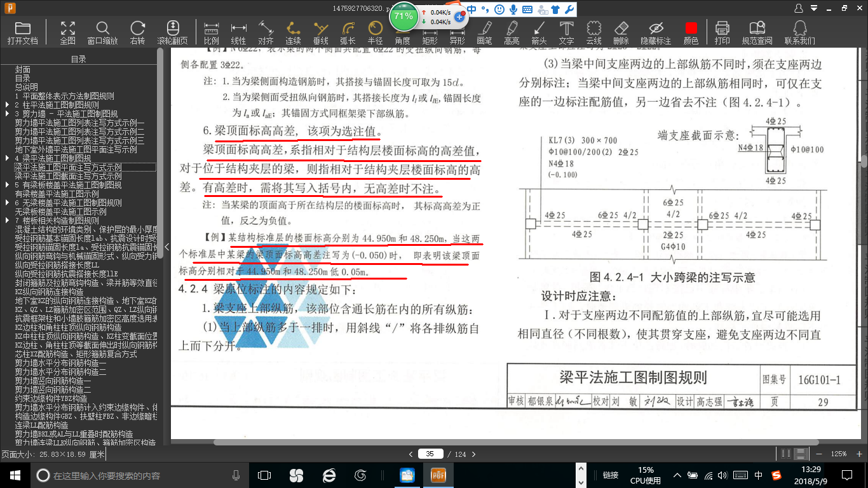Select the 高亮 highlighter tool
Viewport: 868px width, 488px height.
(x=512, y=32)
